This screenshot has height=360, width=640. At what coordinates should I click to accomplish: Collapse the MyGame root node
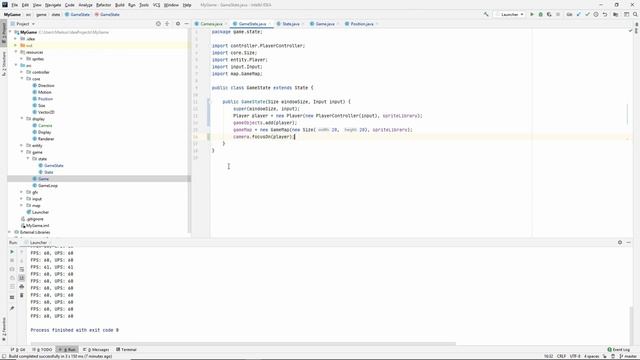pyautogui.click(x=11, y=32)
